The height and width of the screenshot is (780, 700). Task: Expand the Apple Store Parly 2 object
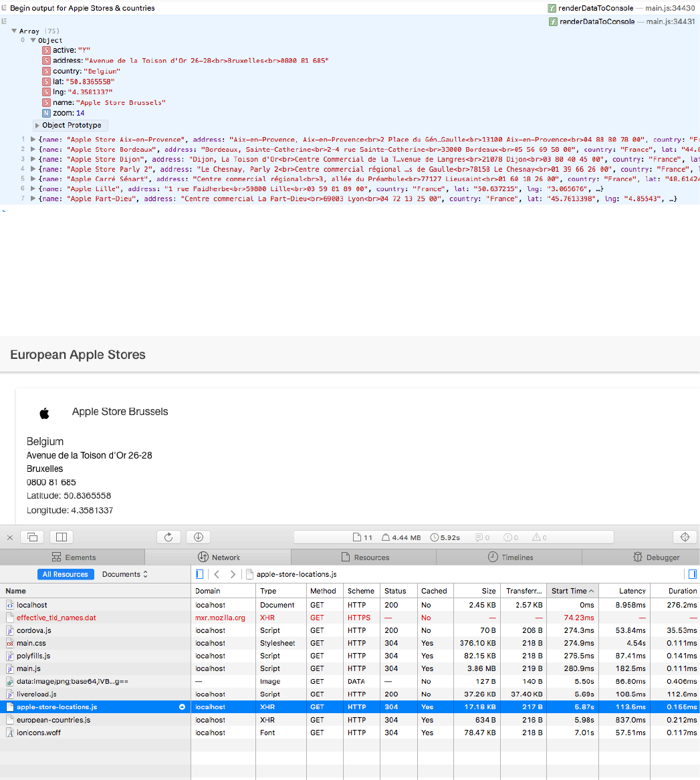pos(33,169)
